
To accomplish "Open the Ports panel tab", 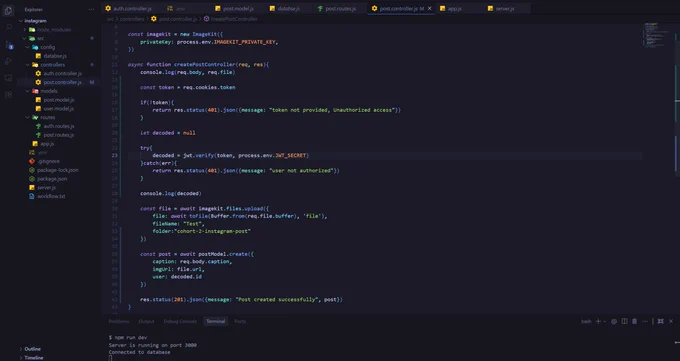I will pos(240,322).
